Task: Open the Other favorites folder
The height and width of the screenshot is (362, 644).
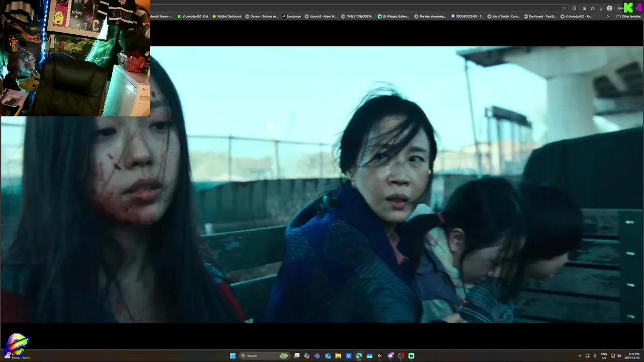Action: pyautogui.click(x=628, y=17)
